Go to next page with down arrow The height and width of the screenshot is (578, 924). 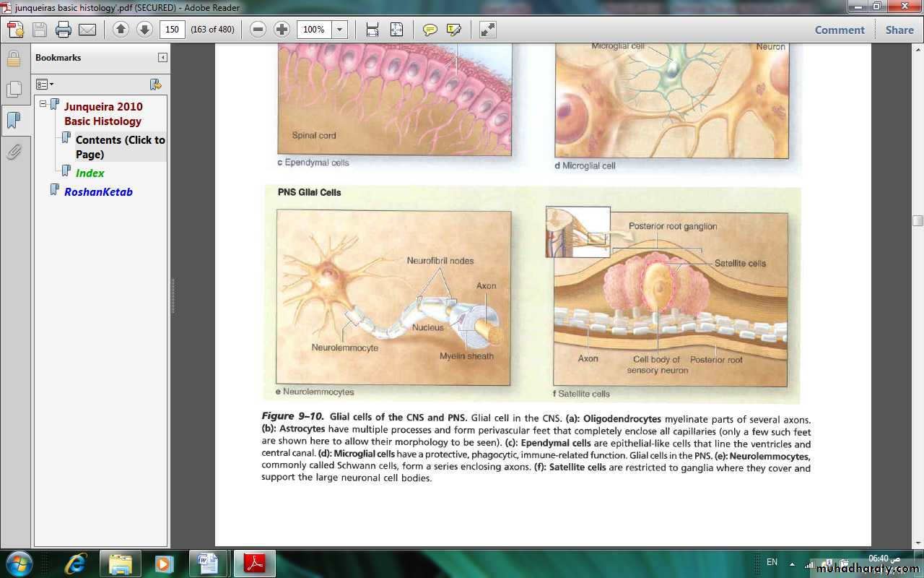point(144,30)
